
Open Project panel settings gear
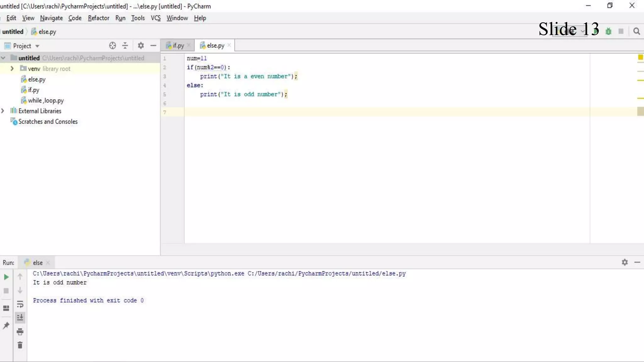141,46
